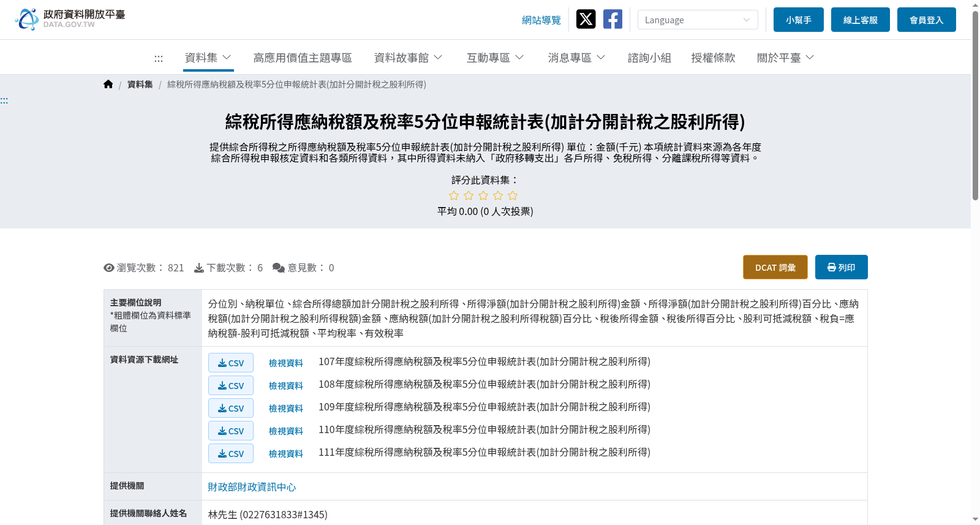The width and height of the screenshot is (980, 525).
Task: Click the eye icon beside 瀏覽次數
Action: (109, 268)
